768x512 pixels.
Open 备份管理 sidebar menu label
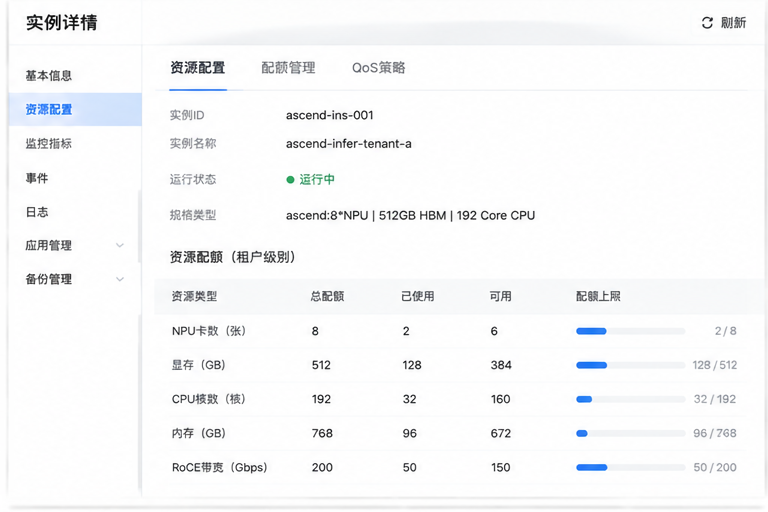(49, 279)
